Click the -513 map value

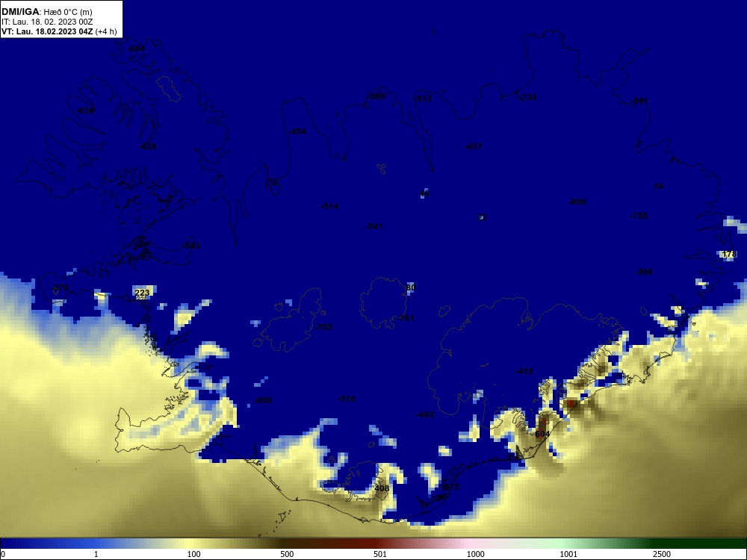(423, 99)
